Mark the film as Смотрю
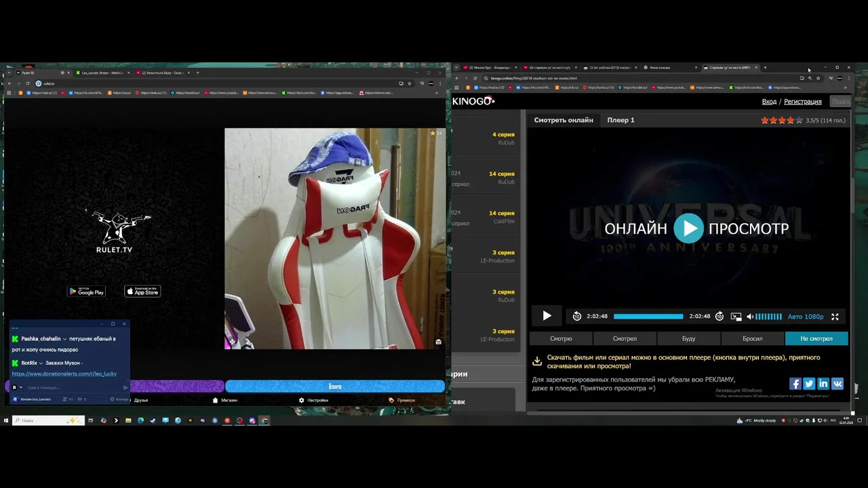868x488 pixels. pyautogui.click(x=561, y=338)
